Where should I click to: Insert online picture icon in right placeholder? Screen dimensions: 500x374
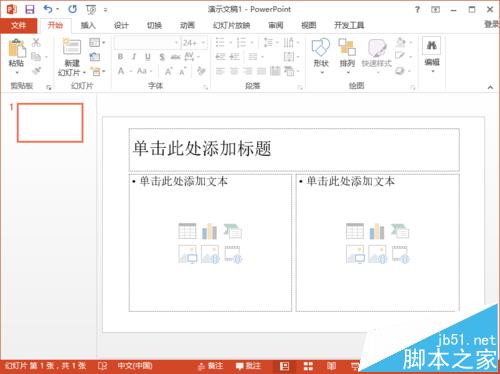click(x=377, y=254)
